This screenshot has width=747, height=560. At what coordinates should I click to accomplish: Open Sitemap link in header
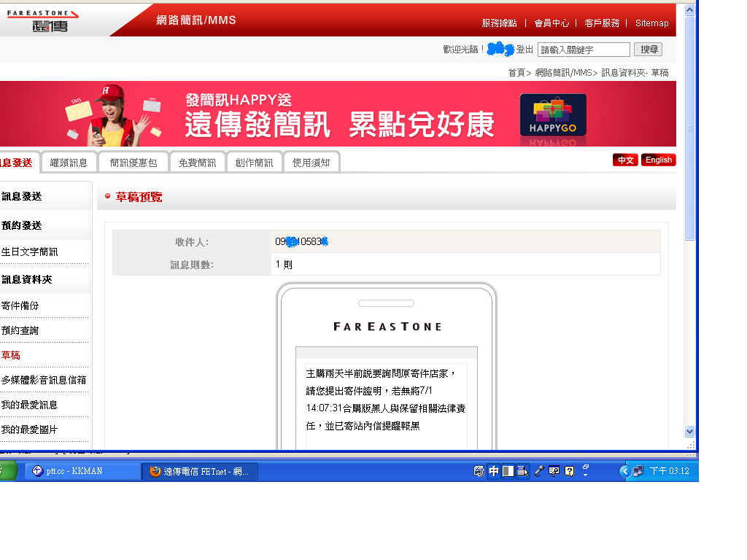pyautogui.click(x=651, y=23)
